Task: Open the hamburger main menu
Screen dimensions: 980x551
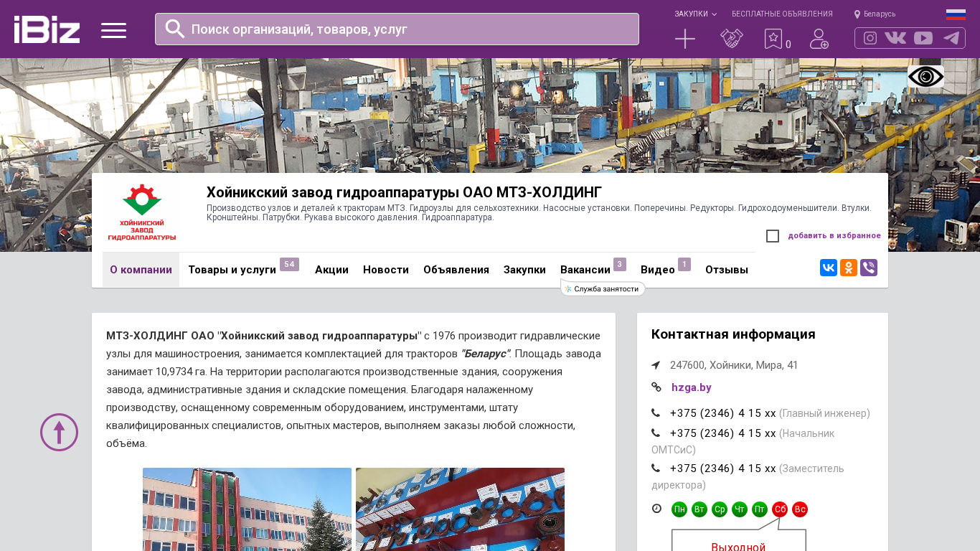Action: [113, 30]
